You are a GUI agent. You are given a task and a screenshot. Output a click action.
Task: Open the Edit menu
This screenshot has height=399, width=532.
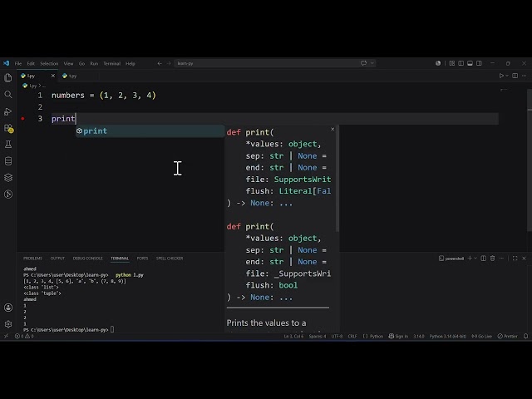(31, 63)
